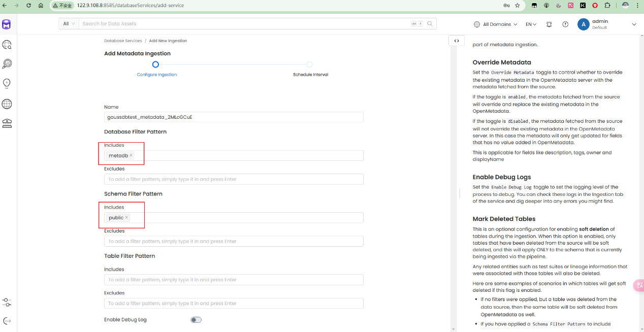644x332 pixels.
Task: Remove the metadb database filter tag
Action: pos(131,155)
